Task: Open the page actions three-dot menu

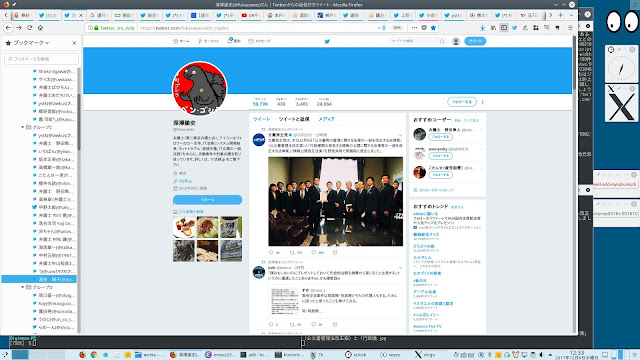Action: click(414, 28)
